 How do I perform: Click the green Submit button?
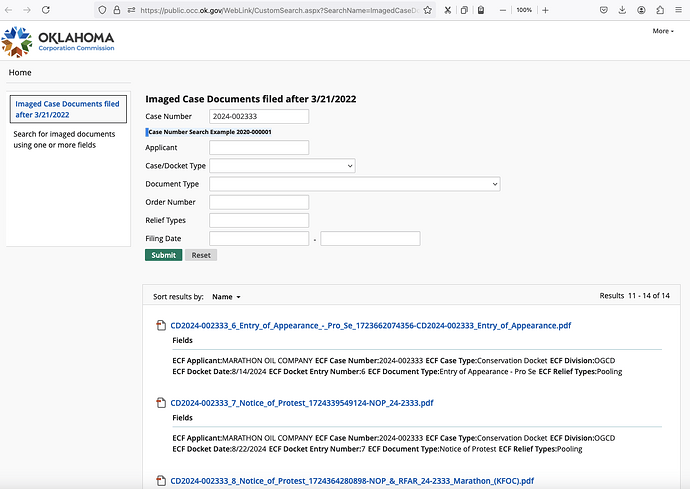[x=163, y=255]
